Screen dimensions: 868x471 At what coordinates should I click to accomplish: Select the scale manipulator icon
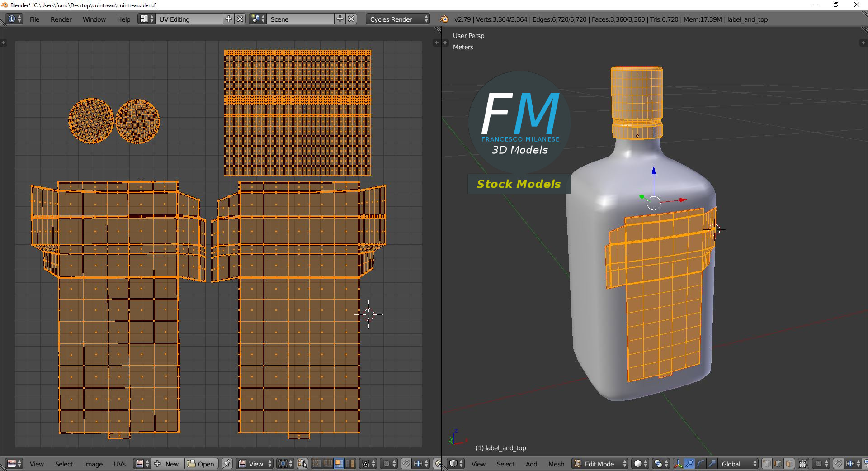click(712, 464)
